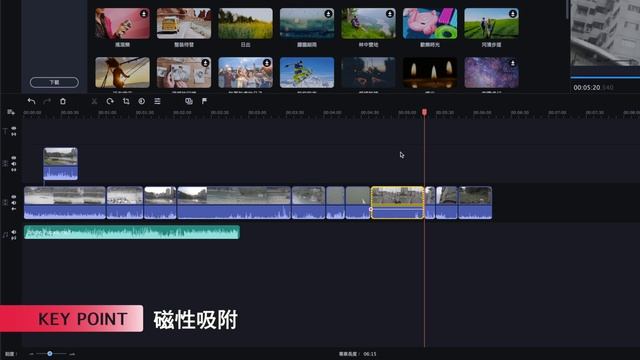Adjust the timeline zoom slider handle
640x360 pixels.
[49, 353]
